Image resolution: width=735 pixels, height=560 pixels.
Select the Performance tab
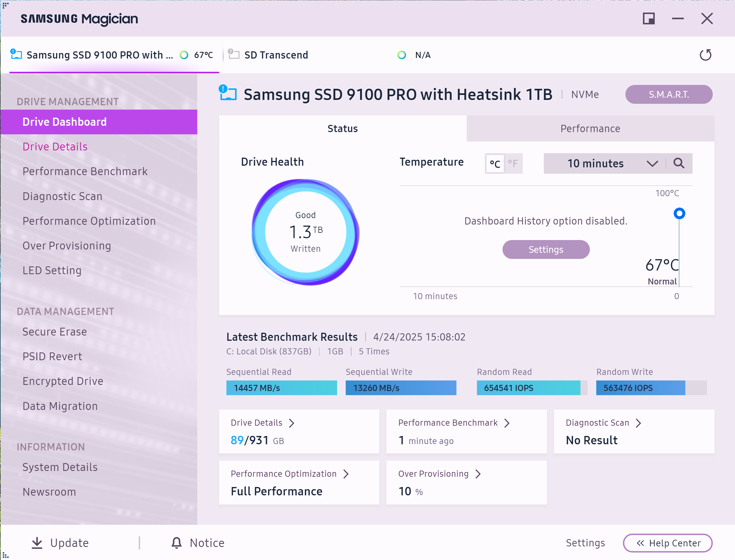coord(590,129)
